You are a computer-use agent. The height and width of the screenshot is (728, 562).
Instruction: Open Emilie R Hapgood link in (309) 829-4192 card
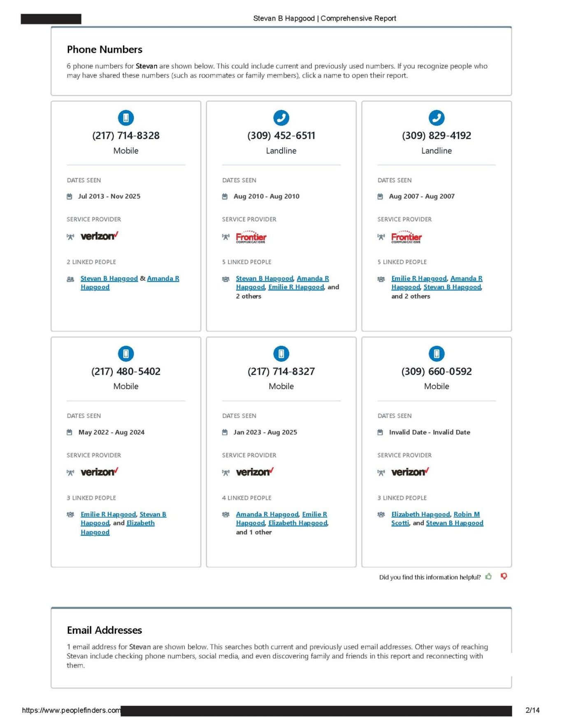pyautogui.click(x=419, y=278)
